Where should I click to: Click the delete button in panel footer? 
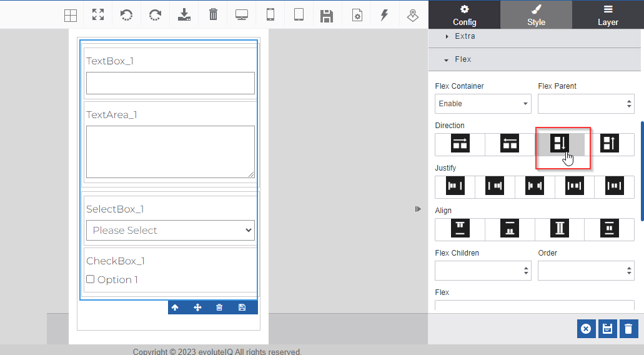coord(629,329)
